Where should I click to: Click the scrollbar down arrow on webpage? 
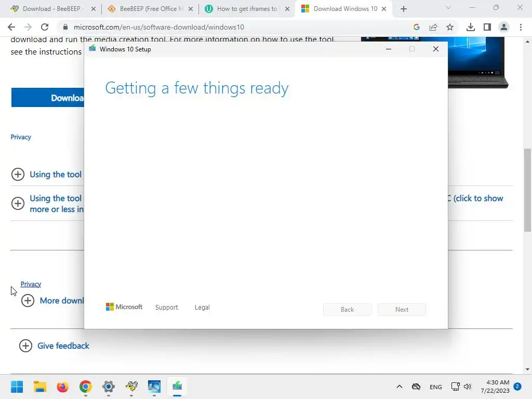coord(527,369)
